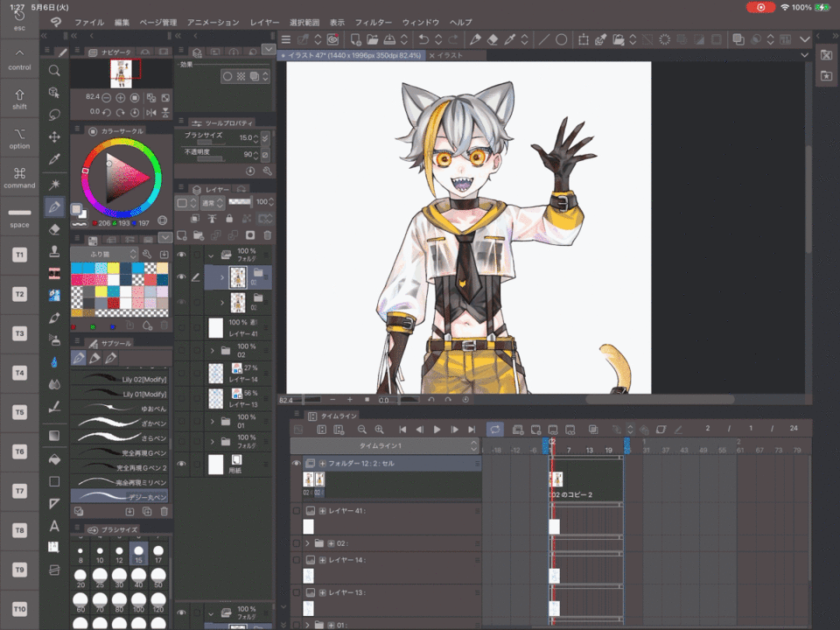
Task: Click the Undo arrow in the command bar
Action: [423, 39]
